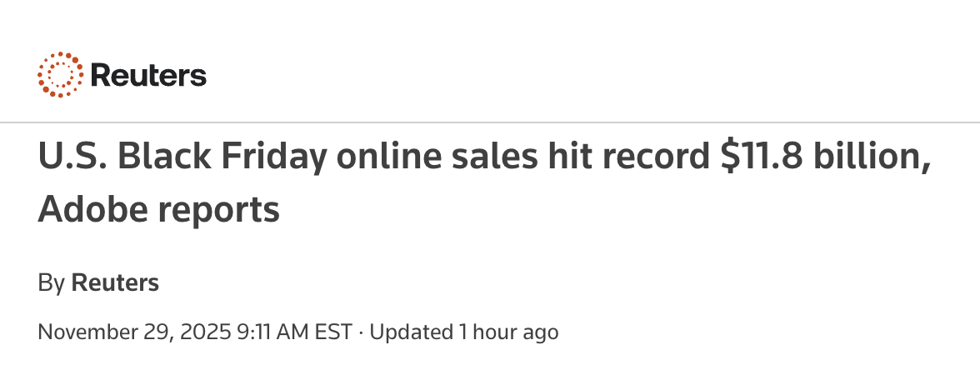
Task: Click the "Adobe reports" headline line
Action: click(x=158, y=209)
